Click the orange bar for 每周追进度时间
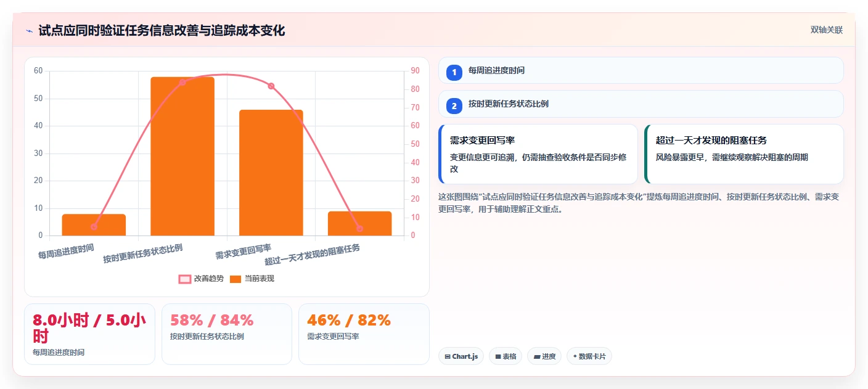This screenshot has height=389, width=868. click(94, 225)
